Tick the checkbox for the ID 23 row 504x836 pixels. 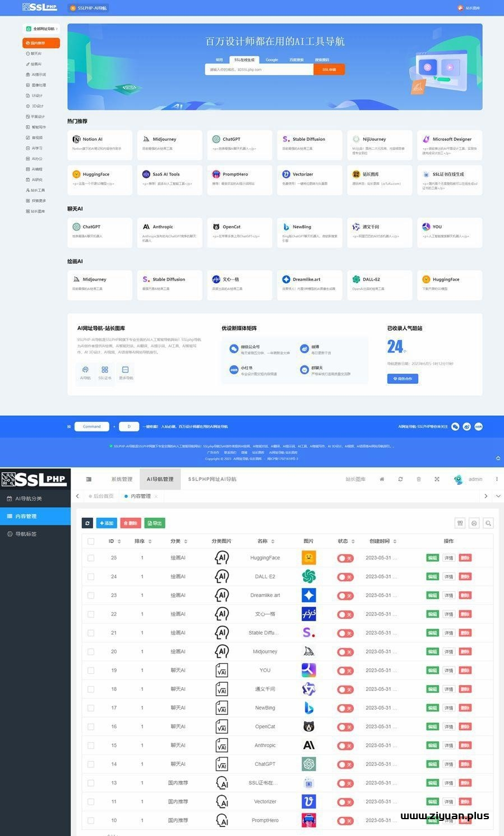(x=91, y=595)
